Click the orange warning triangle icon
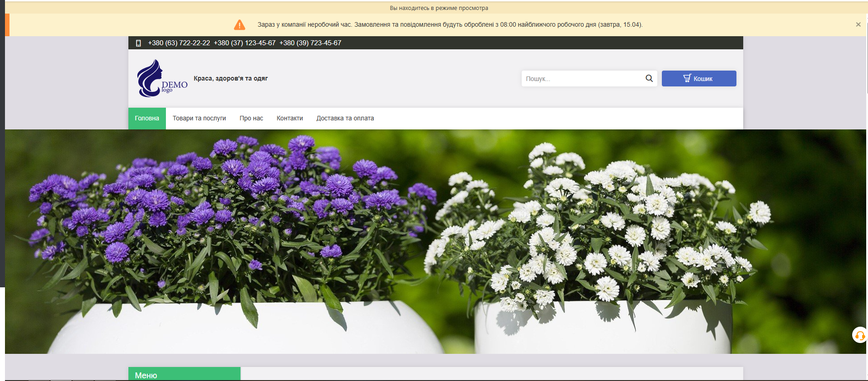 pos(240,25)
